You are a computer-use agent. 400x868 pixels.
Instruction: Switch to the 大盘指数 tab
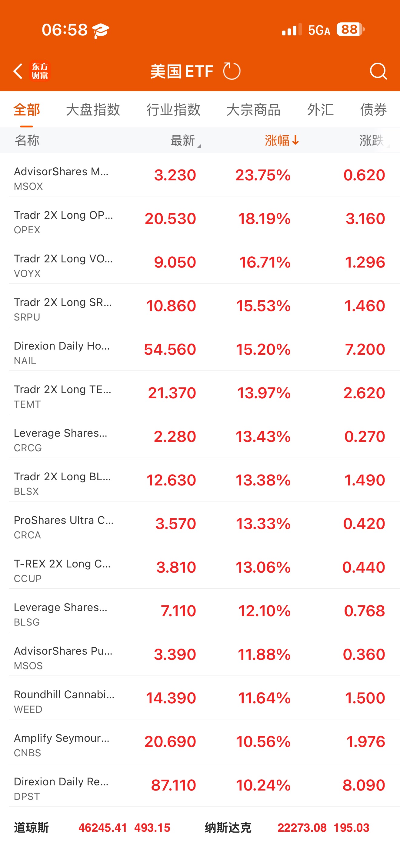coord(93,110)
